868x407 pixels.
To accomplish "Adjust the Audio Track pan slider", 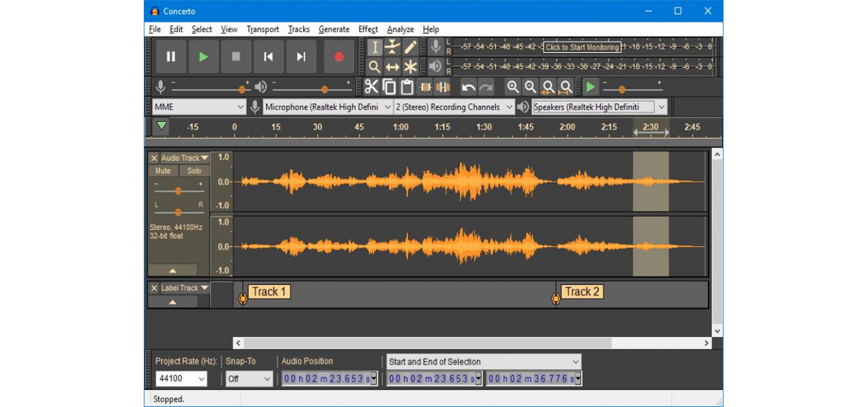I will click(179, 212).
